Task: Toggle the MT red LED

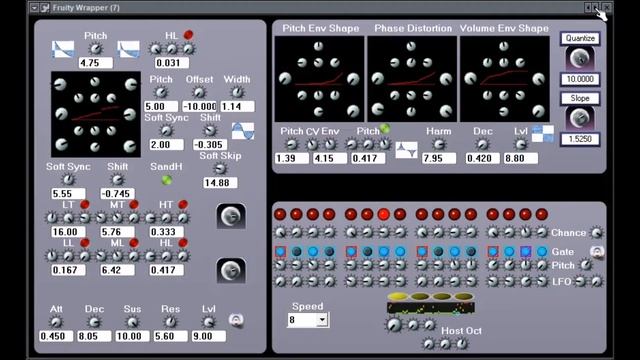Action: tap(134, 204)
